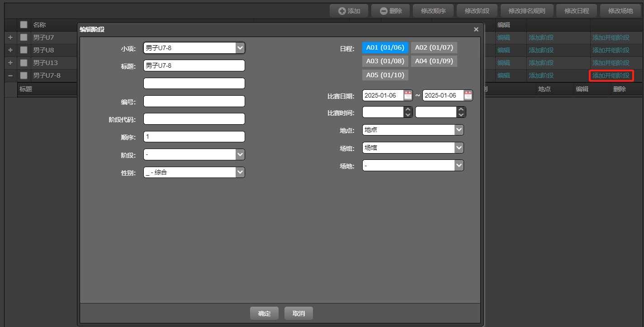Select the A03 (01/08) schedule tab
The width and height of the screenshot is (644, 327).
click(385, 61)
